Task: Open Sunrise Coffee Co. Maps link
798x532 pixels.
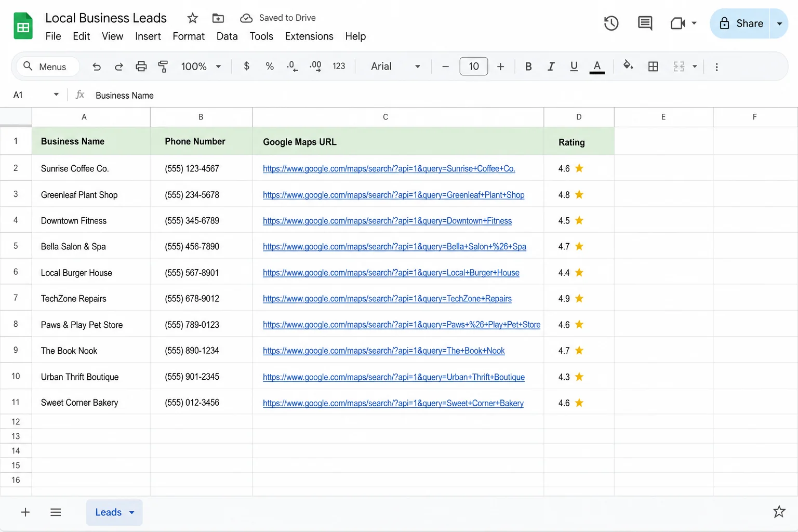Action: [x=389, y=168]
